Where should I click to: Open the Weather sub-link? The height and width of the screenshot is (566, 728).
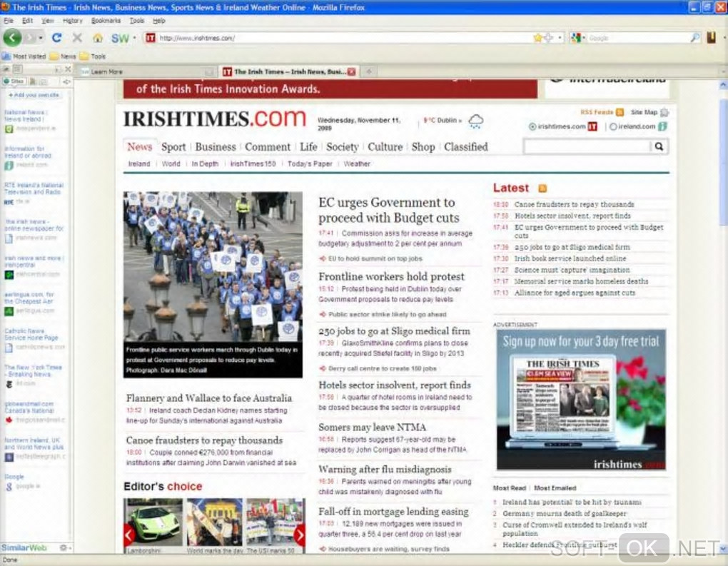point(357,164)
